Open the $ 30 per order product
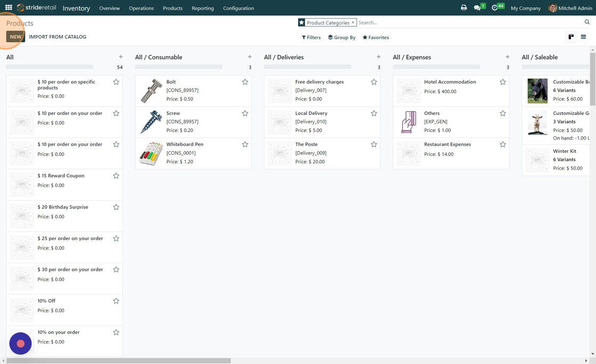This screenshot has height=364, width=596. [x=64, y=278]
